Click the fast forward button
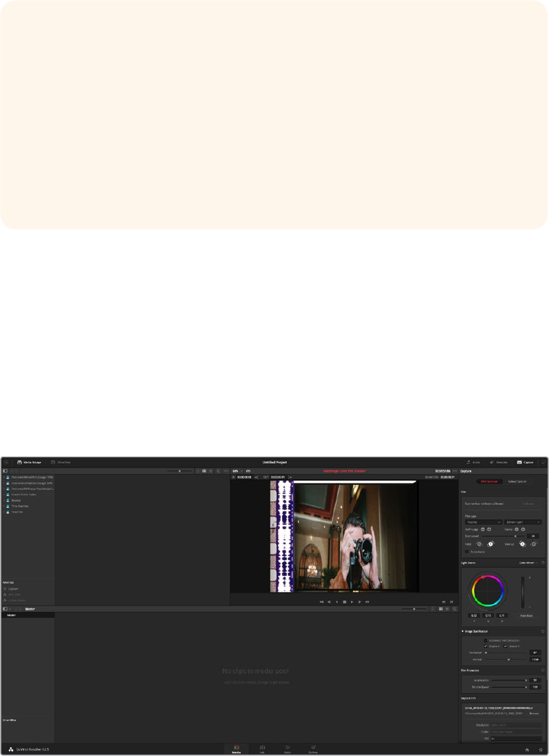 (x=368, y=601)
